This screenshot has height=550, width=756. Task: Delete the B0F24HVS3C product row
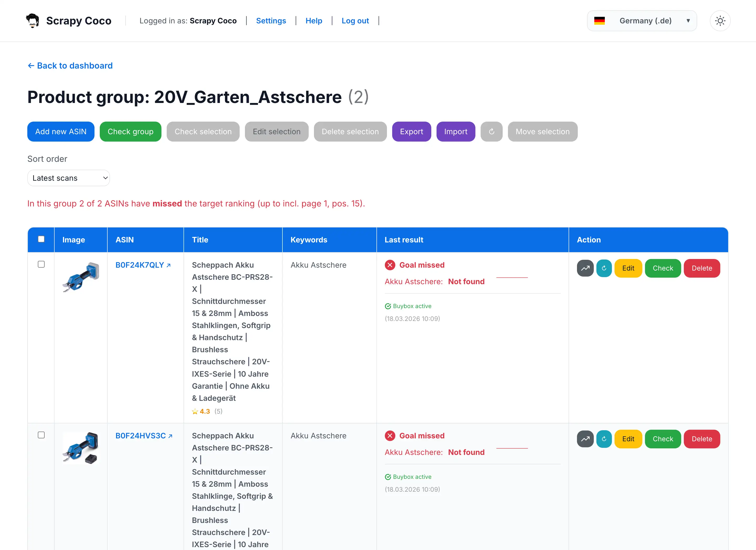(x=702, y=439)
